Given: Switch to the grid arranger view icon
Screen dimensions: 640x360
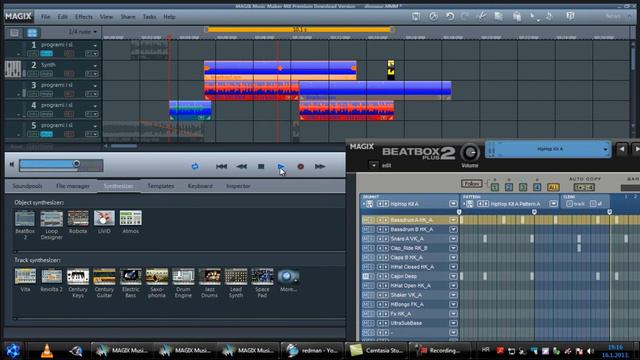Looking at the screenshot, I should coord(32,33).
